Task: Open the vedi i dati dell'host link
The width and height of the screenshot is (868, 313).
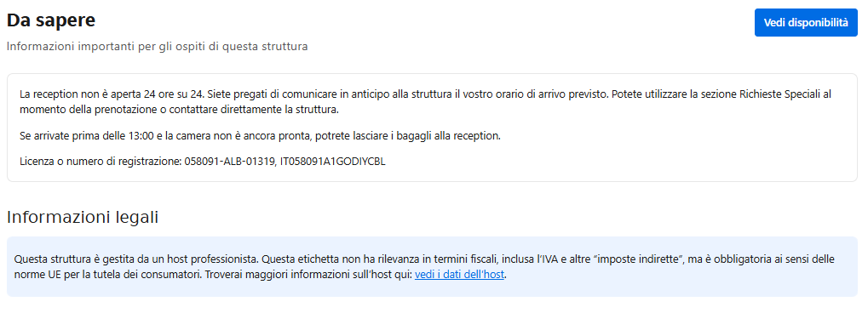Action: (459, 275)
